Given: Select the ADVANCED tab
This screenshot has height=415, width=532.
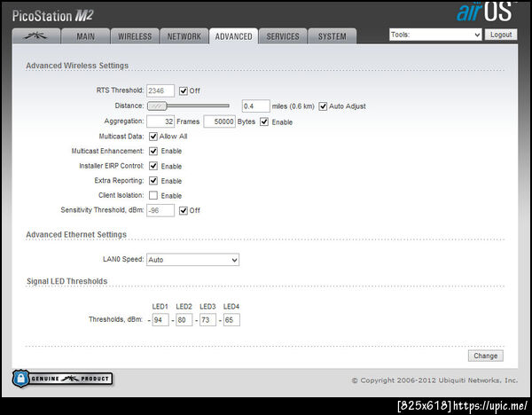Looking at the screenshot, I should pos(233,36).
